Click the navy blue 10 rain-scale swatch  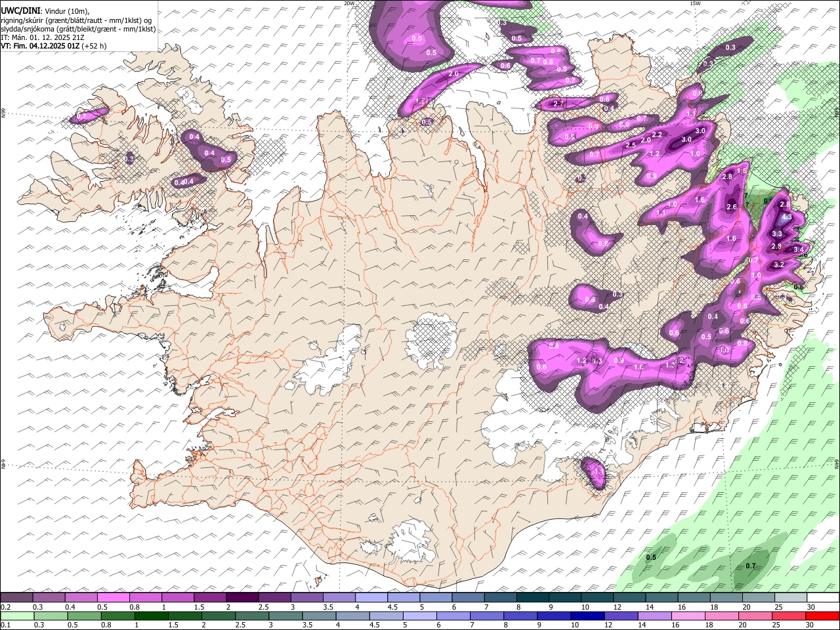(587, 616)
